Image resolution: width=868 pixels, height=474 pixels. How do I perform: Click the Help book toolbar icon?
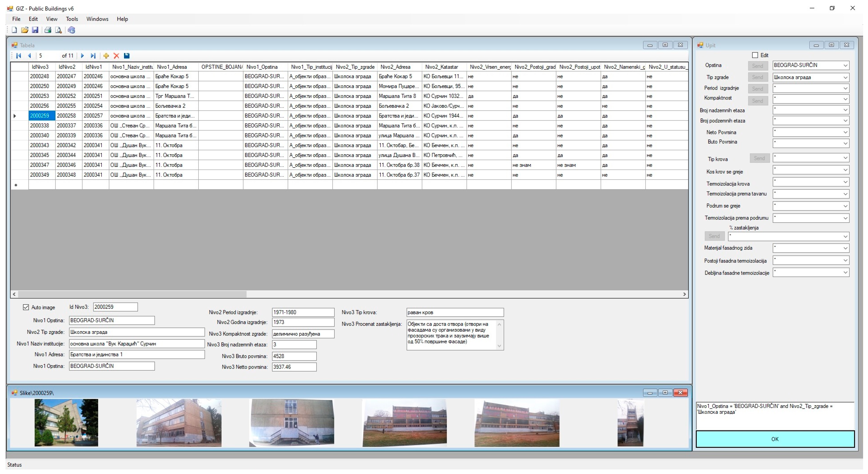71,30
